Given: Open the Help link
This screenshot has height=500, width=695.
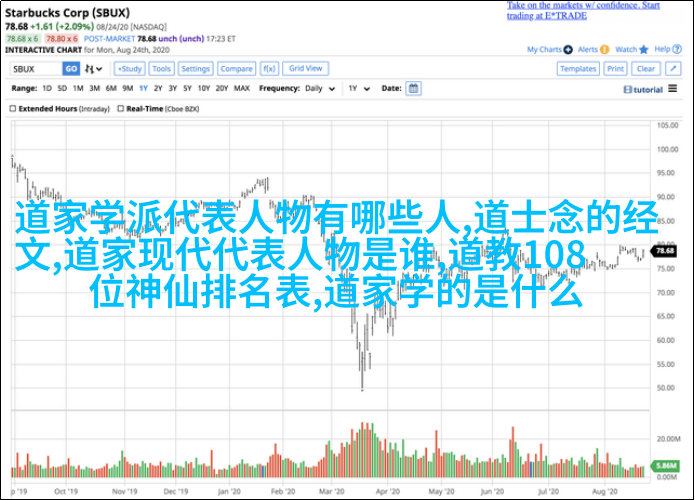Looking at the screenshot, I should coord(662,49).
